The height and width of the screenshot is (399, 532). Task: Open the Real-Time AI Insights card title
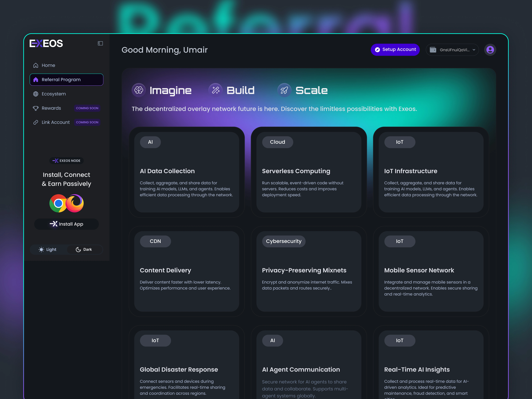click(417, 370)
